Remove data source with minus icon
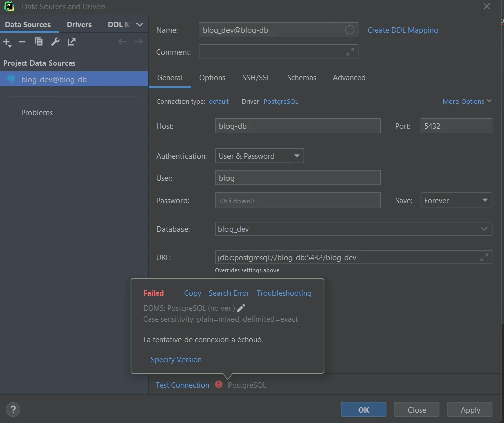Image resolution: width=504 pixels, height=423 pixels. [x=22, y=42]
